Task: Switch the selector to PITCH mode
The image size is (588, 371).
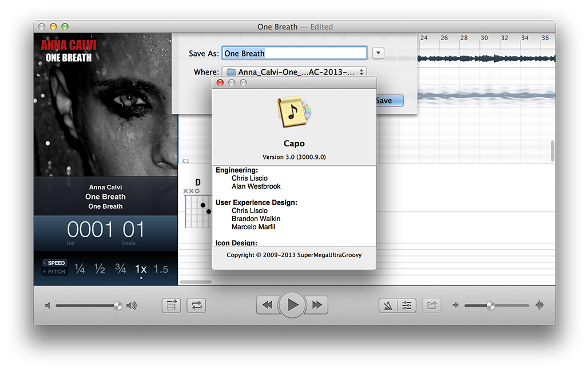Action: coord(55,272)
